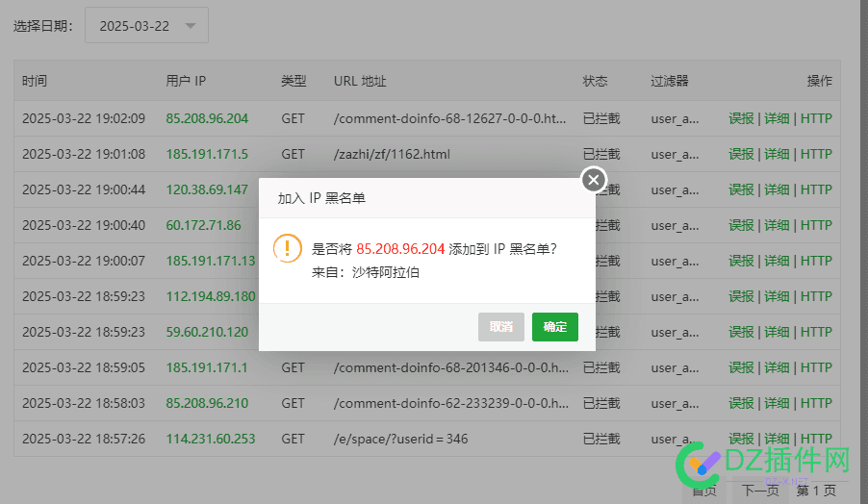Image resolution: width=868 pixels, height=504 pixels.
Task: Click IP 112.194.89.180 in the table
Action: (x=211, y=296)
